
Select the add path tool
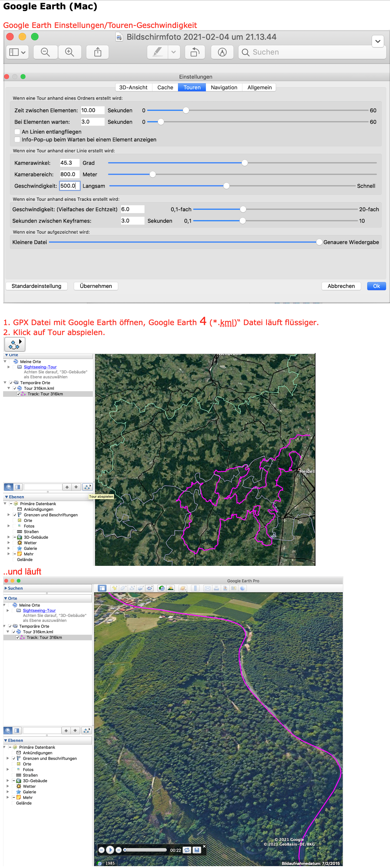click(x=132, y=588)
